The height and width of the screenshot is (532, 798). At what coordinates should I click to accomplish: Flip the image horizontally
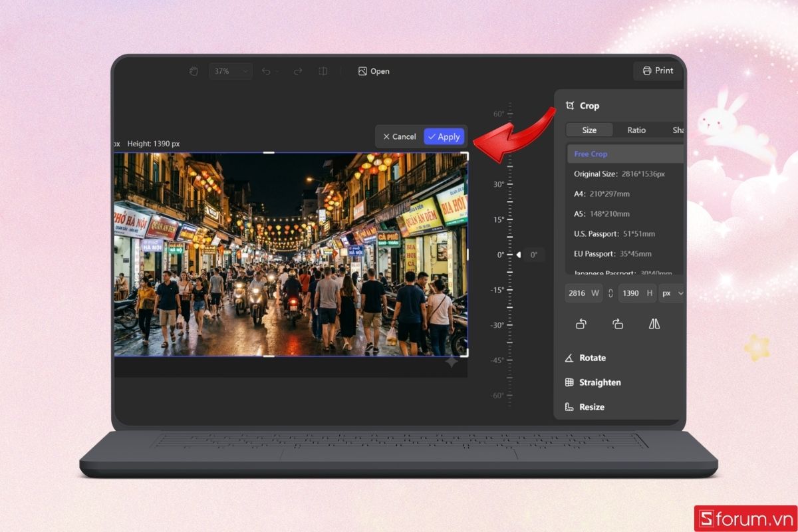[654, 324]
